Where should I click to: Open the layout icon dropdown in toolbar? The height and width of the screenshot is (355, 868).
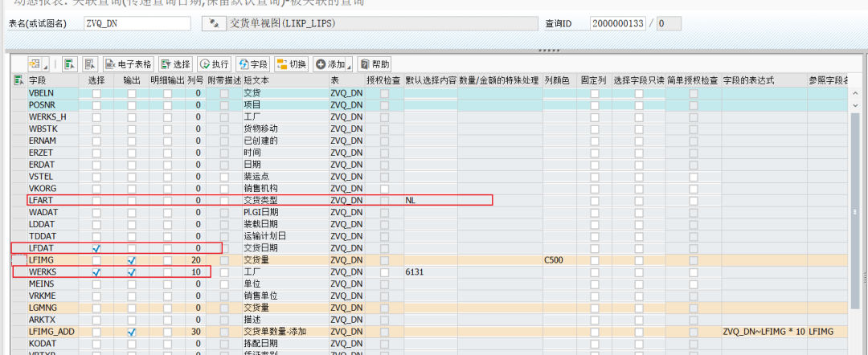tap(39, 63)
